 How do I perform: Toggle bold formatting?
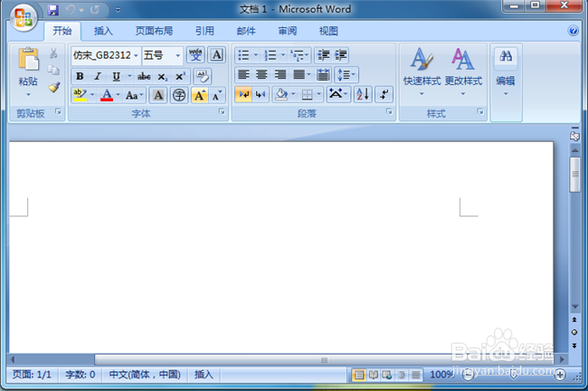(x=80, y=76)
